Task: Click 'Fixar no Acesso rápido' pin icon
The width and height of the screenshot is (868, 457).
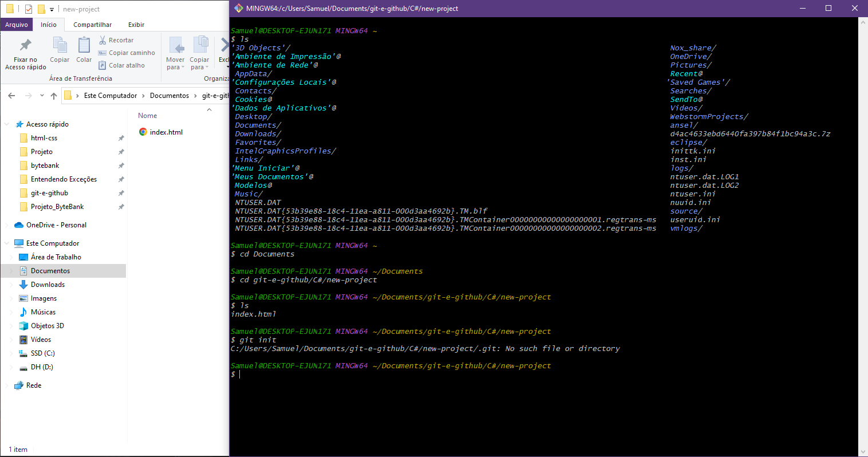Action: point(25,45)
